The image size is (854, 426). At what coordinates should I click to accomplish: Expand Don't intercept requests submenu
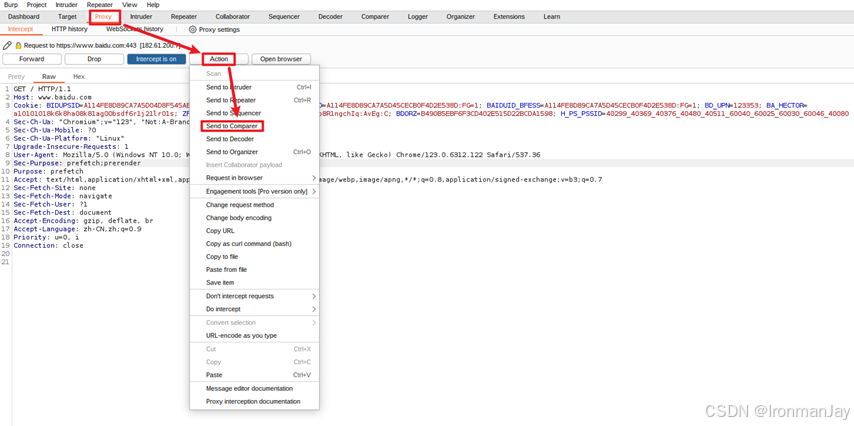pyautogui.click(x=254, y=296)
